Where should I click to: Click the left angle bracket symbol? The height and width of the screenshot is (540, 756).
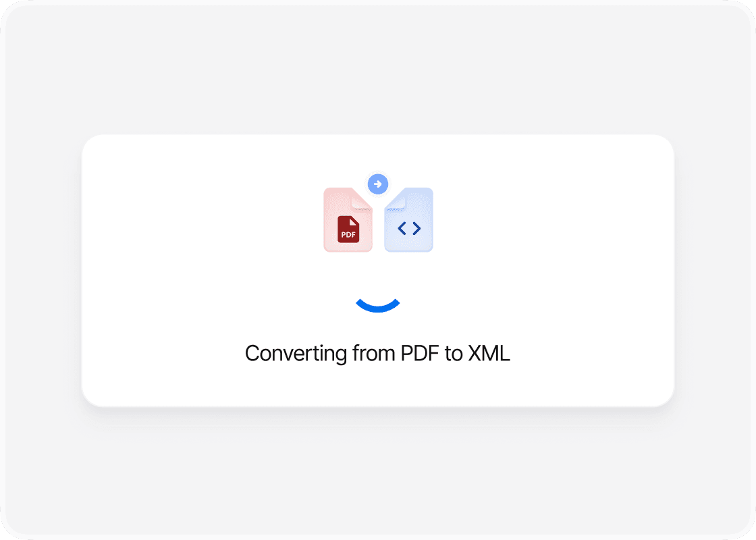402,228
